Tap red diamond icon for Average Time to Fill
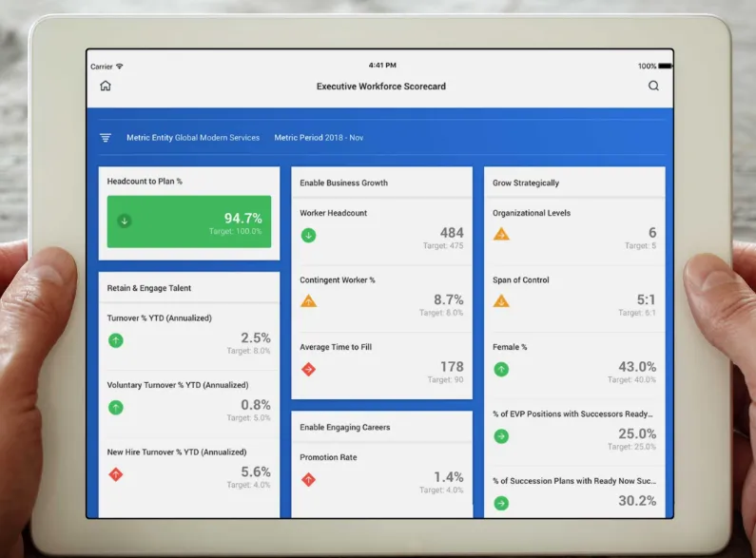Image resolution: width=756 pixels, height=558 pixels. 308,369
